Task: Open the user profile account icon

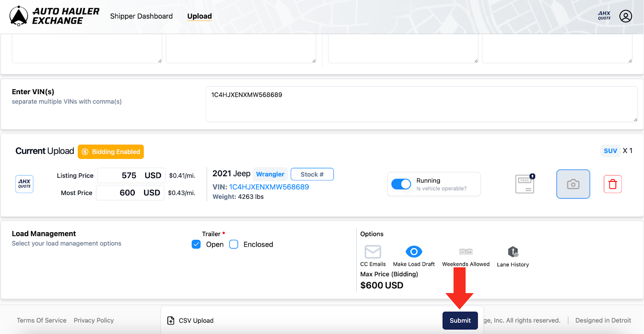Action: pos(625,16)
